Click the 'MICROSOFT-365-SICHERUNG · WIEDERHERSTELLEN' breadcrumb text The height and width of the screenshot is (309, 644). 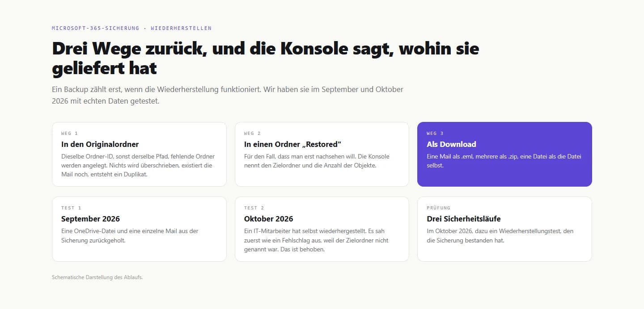pyautogui.click(x=131, y=28)
